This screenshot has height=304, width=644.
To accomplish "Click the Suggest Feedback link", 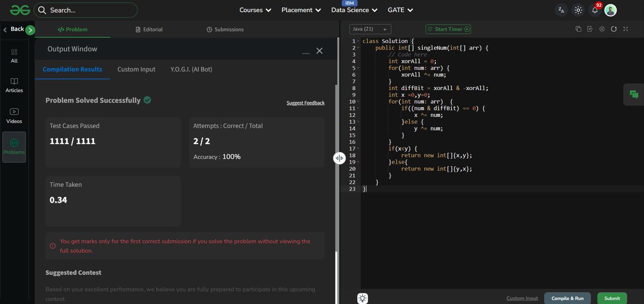I will (x=305, y=103).
